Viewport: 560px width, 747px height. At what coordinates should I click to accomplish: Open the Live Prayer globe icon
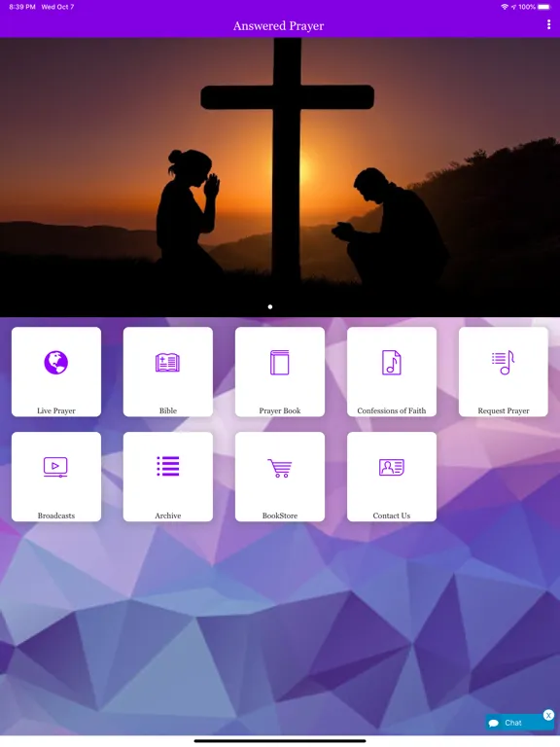[x=56, y=363]
